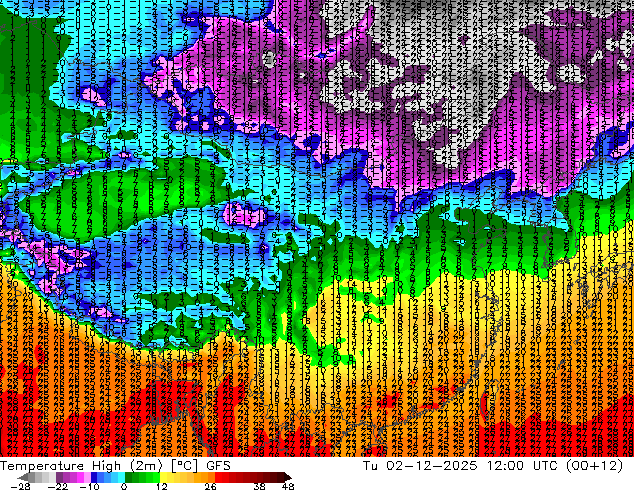
Task: Click the 'GFS' model label
Action: (218, 466)
